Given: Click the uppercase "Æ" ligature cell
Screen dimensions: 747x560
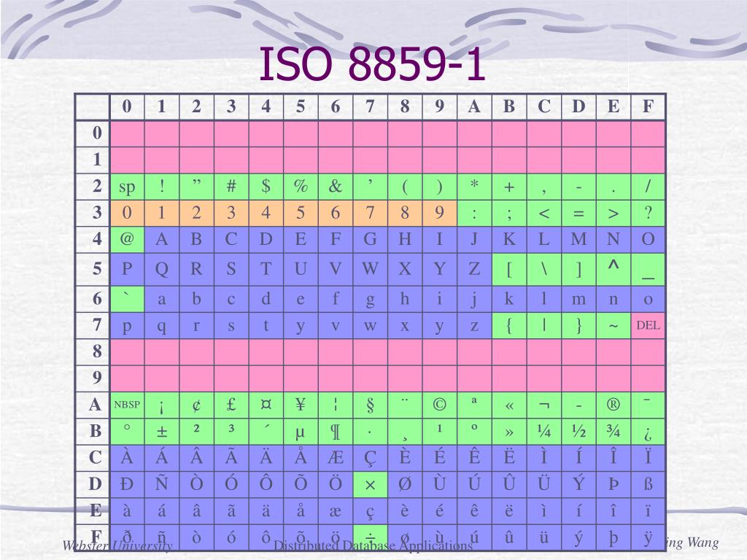Looking at the screenshot, I should click(x=336, y=458).
